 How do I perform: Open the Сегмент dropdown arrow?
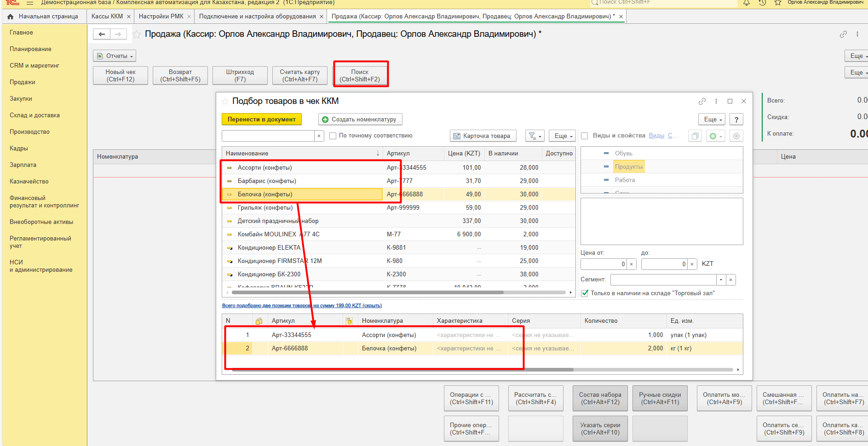pyautogui.click(x=721, y=280)
